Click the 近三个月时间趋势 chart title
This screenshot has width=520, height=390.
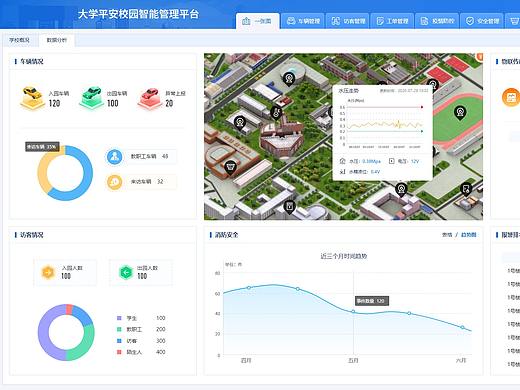(344, 256)
